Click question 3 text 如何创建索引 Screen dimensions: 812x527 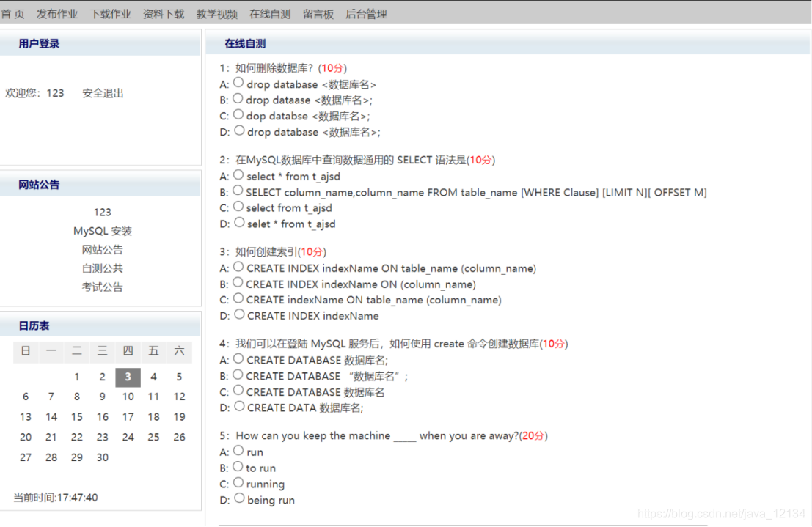point(267,251)
